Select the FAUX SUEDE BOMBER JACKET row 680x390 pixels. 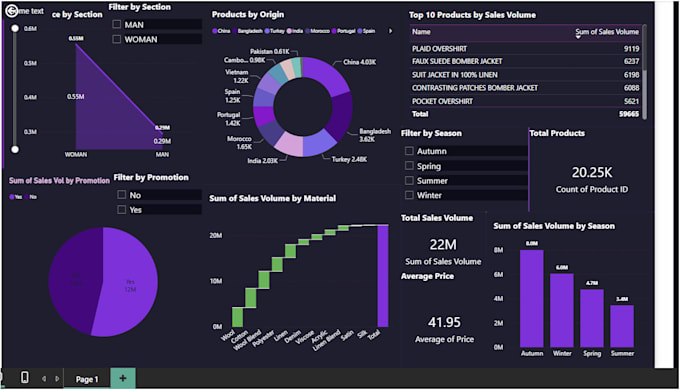(x=525, y=61)
